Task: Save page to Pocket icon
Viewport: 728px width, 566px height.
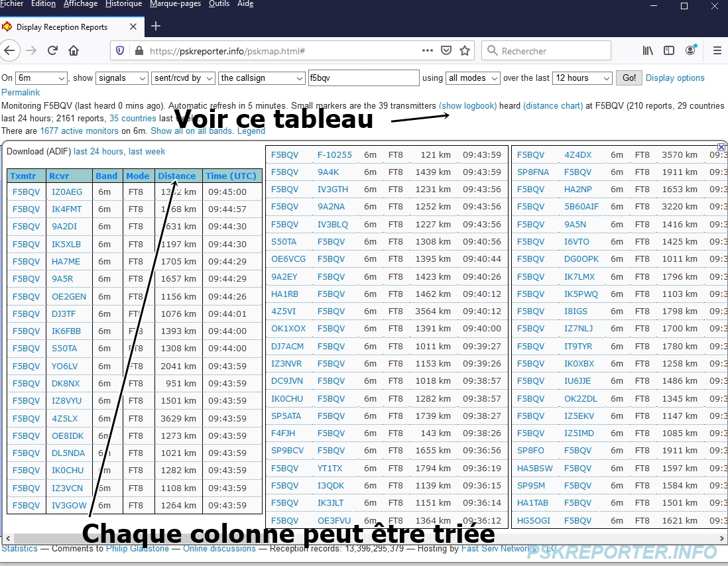Action: click(x=446, y=50)
